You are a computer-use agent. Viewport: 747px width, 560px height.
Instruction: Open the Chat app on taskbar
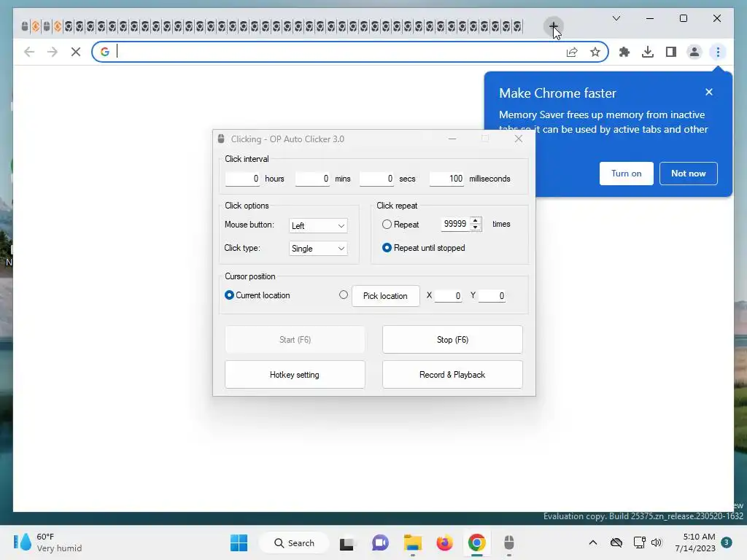coord(379,542)
